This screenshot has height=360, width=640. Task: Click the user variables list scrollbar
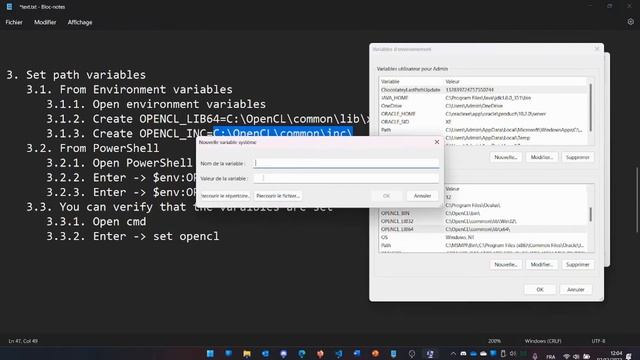pos(591,108)
